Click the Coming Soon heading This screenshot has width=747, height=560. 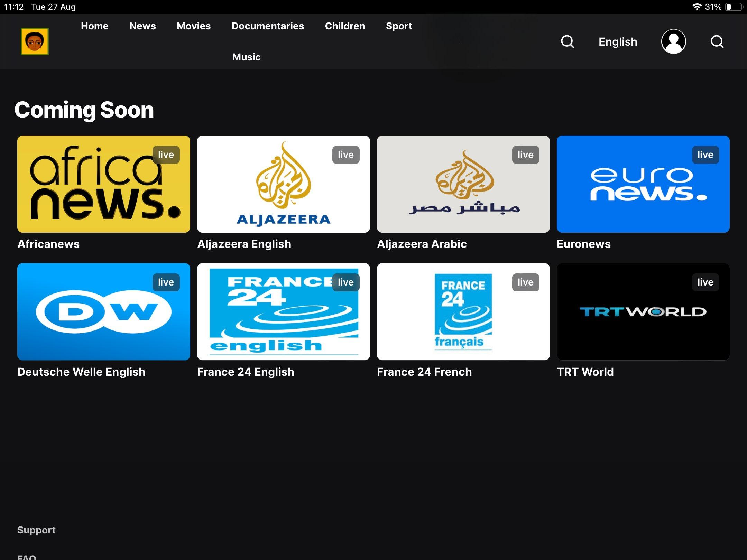point(84,110)
